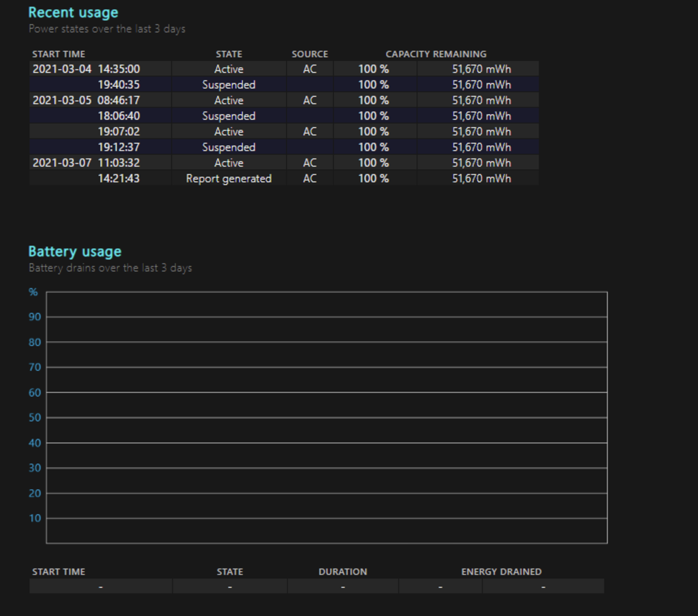Click the 'Battery usage' heading
Screen dimensions: 698x616
(x=75, y=251)
